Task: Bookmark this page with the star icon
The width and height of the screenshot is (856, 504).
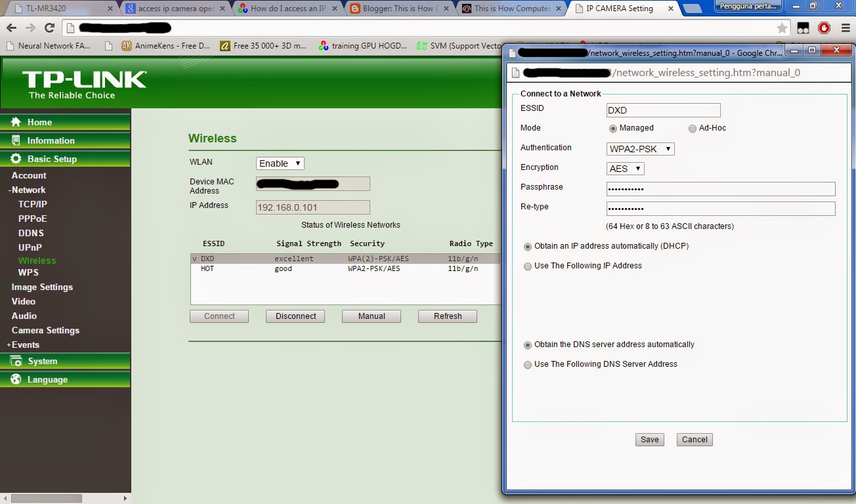Action: pos(782,28)
